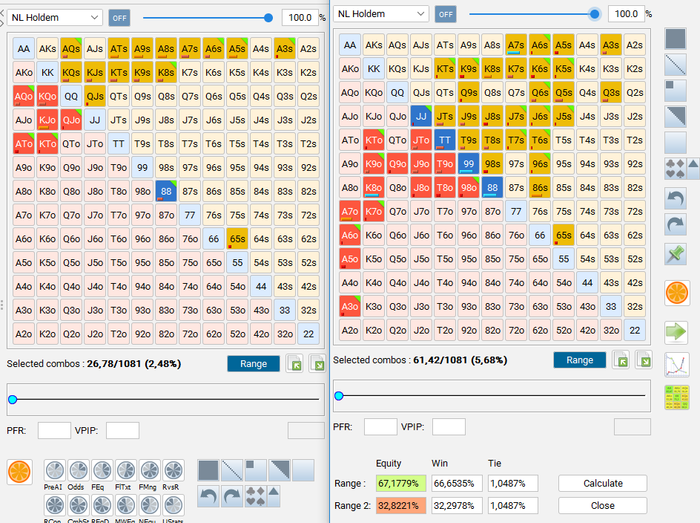The height and width of the screenshot is (523, 700).
Task: Undo last change in left panel
Action: click(x=208, y=496)
